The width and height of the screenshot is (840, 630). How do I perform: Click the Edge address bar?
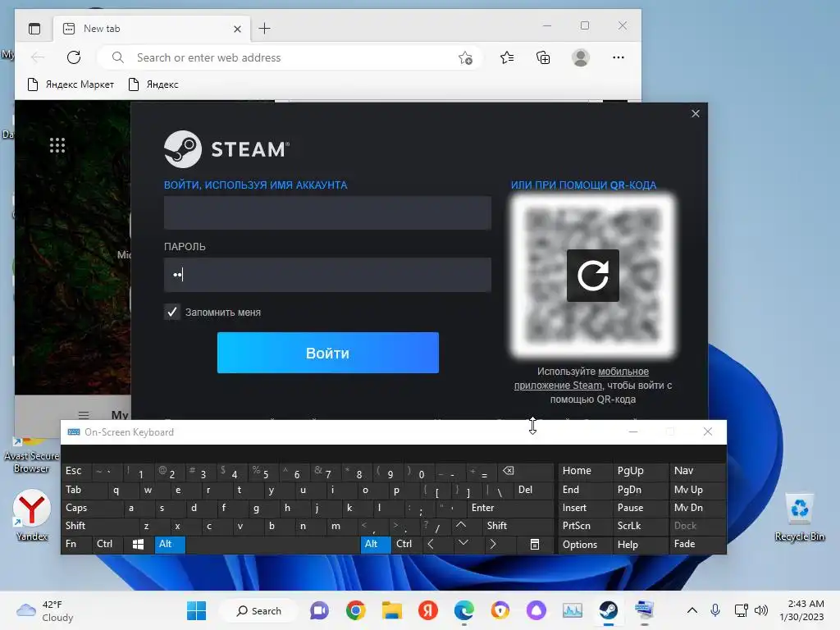[290, 57]
